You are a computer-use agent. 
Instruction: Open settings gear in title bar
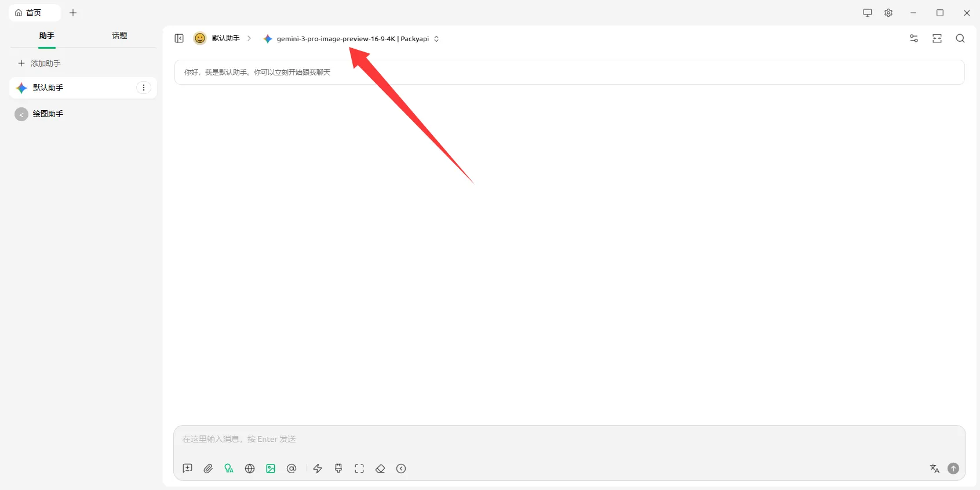(x=888, y=13)
